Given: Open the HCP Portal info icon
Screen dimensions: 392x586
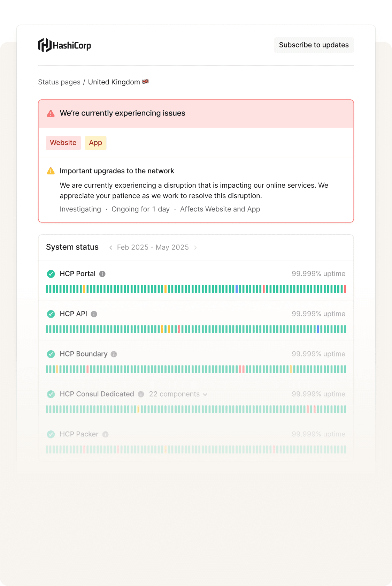Looking at the screenshot, I should pos(102,274).
